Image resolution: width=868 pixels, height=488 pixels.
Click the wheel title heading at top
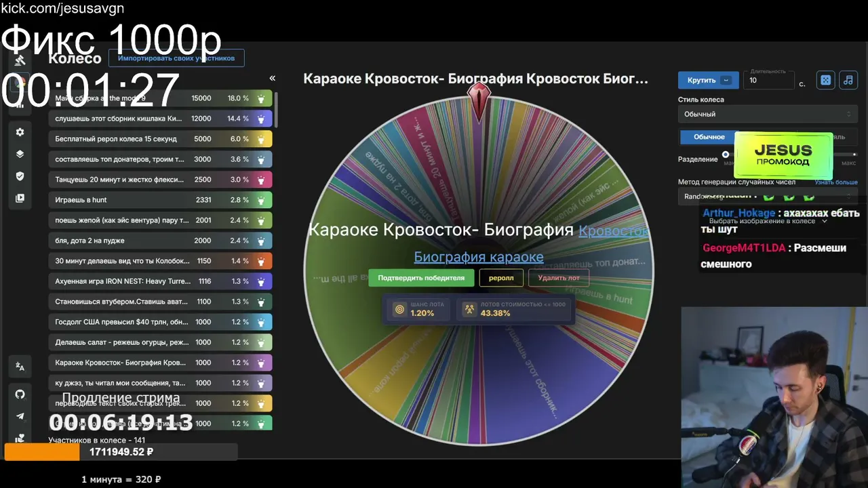476,79
